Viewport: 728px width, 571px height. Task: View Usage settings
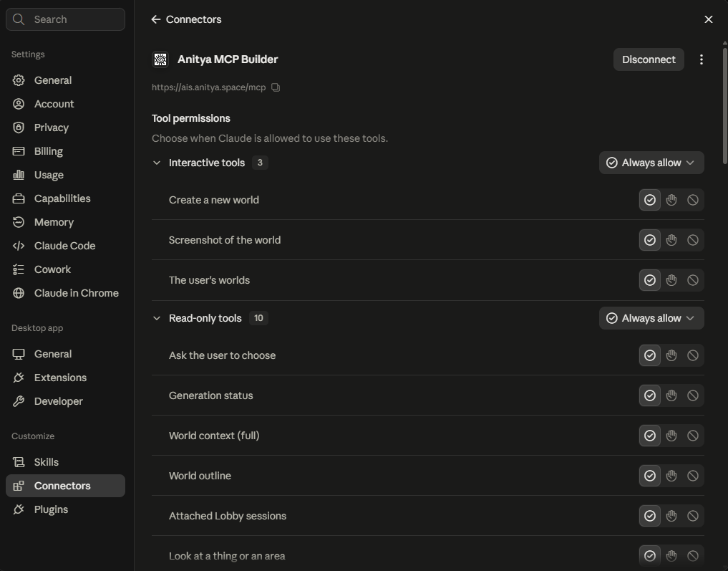[x=65, y=175]
